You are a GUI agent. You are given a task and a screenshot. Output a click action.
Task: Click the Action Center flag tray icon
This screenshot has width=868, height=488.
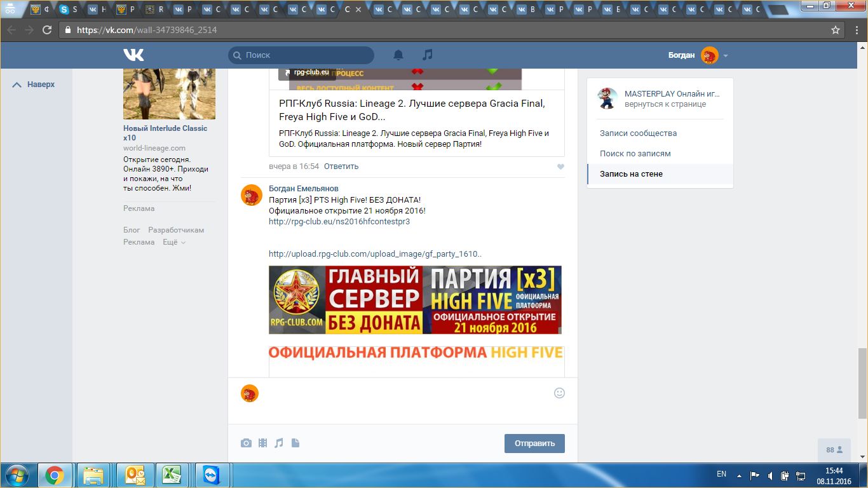click(754, 475)
